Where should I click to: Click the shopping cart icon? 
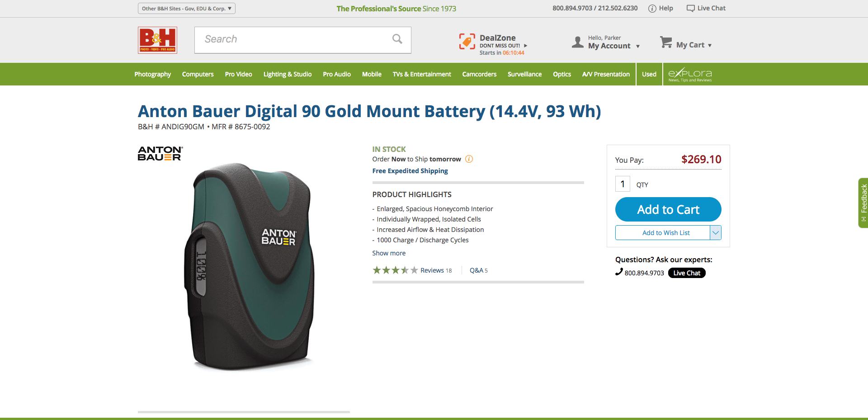tap(666, 42)
